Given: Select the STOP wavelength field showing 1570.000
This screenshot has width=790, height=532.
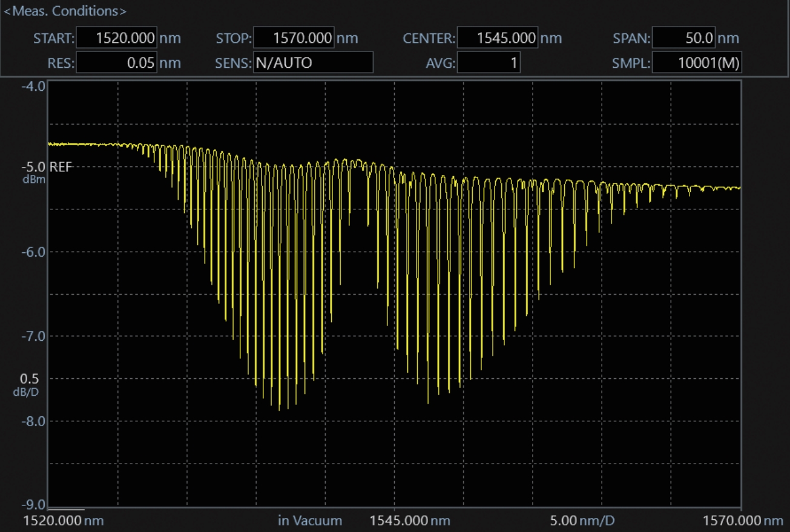Looking at the screenshot, I should point(294,38).
